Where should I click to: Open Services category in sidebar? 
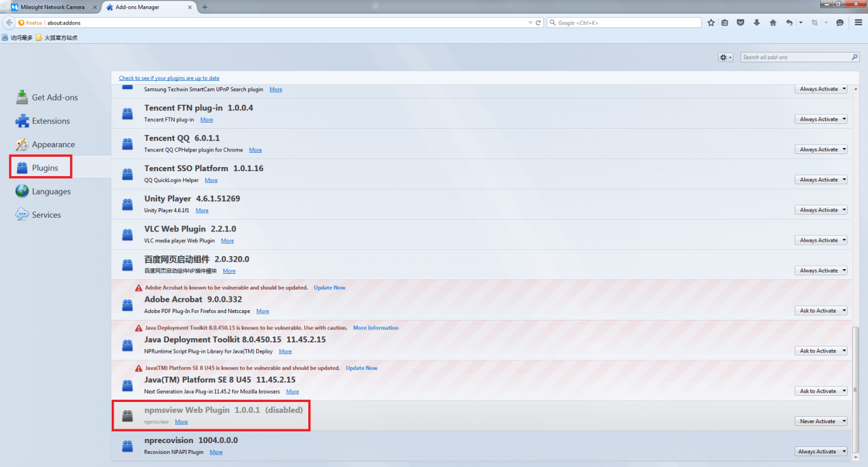click(x=47, y=215)
